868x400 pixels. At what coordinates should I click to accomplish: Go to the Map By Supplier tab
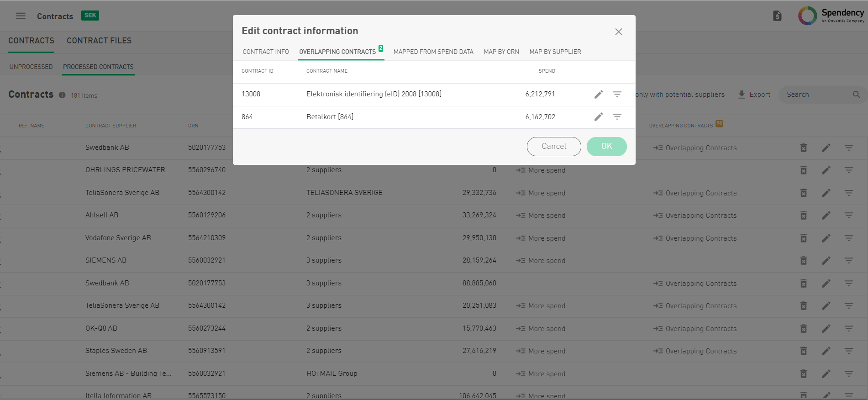pyautogui.click(x=555, y=52)
